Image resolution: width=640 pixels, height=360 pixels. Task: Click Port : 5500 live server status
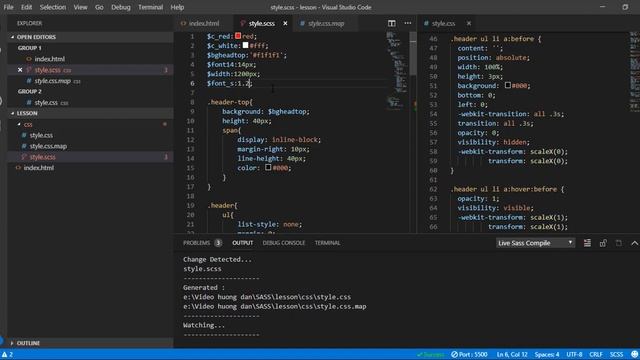pyautogui.click(x=469, y=354)
